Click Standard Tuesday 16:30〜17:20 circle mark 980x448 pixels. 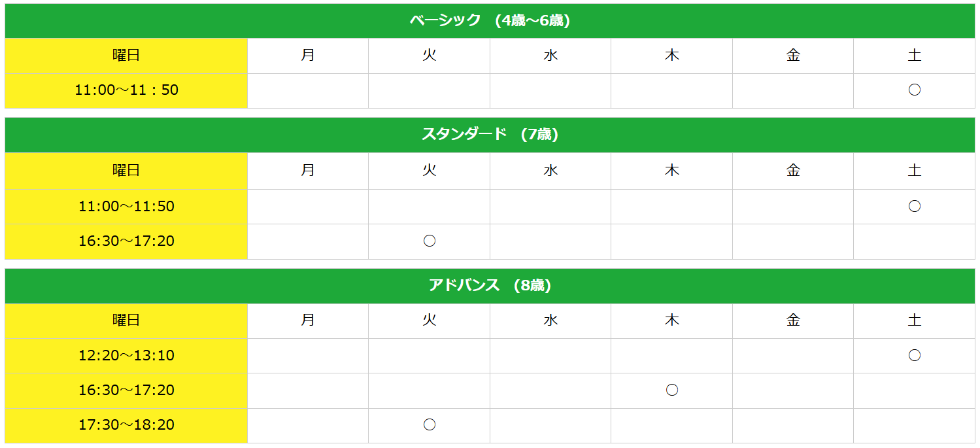click(429, 241)
